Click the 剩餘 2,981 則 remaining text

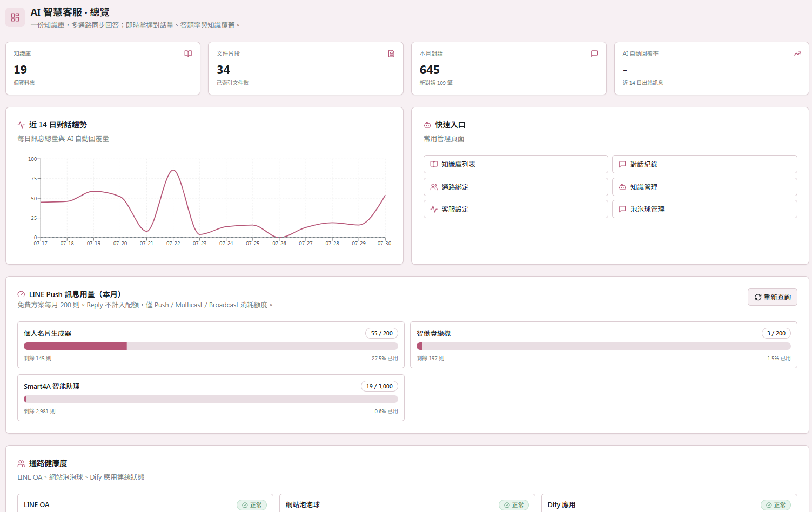point(39,412)
